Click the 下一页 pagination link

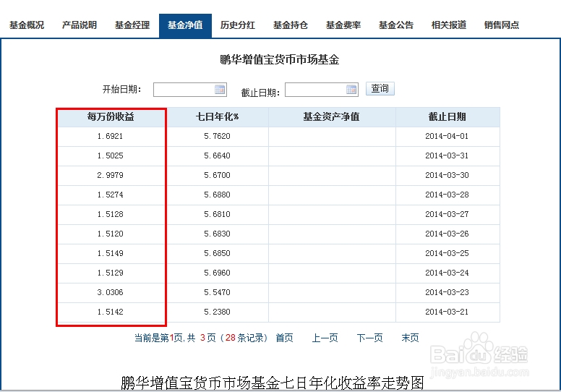pyautogui.click(x=369, y=338)
